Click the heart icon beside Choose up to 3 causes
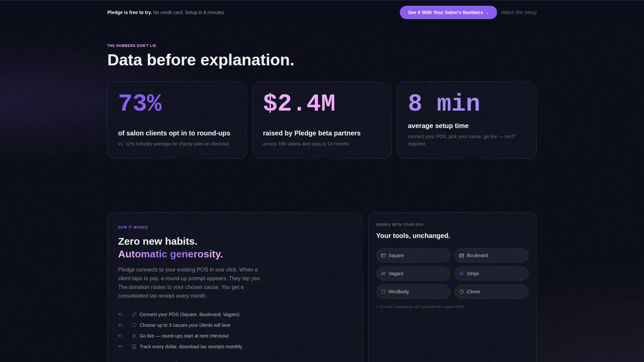 (x=134, y=325)
